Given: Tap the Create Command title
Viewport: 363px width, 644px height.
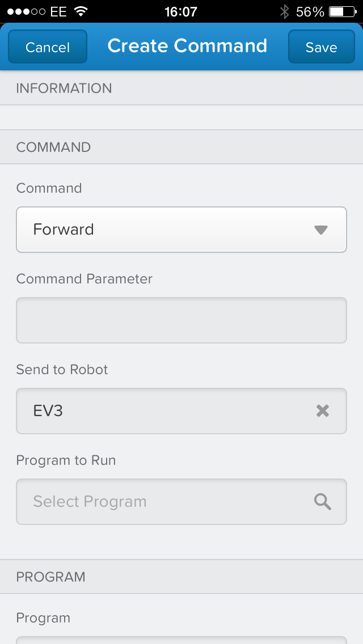Looking at the screenshot, I should coord(187,46).
